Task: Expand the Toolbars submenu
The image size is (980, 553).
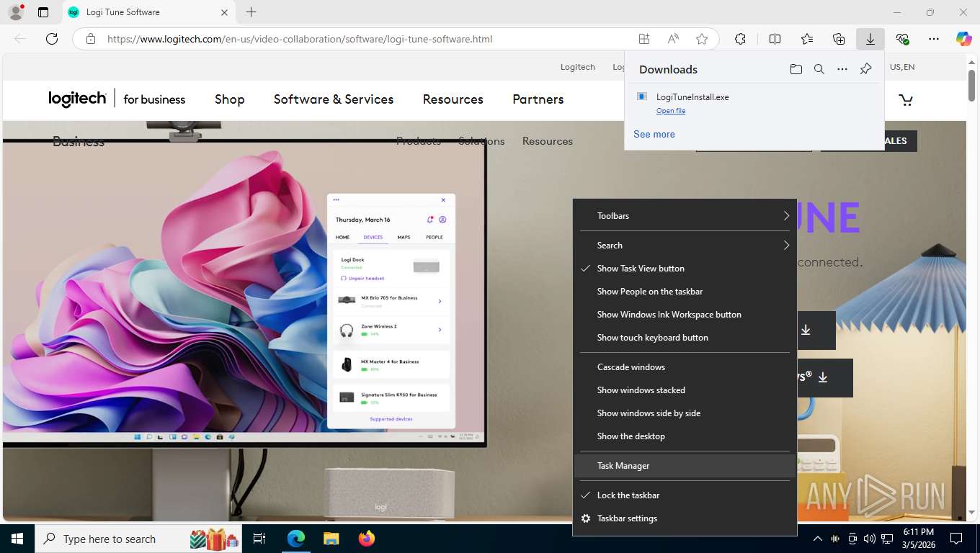Action: point(685,216)
